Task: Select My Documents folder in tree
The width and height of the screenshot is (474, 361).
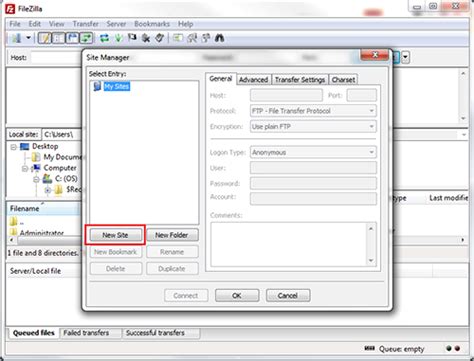Action: (x=63, y=157)
